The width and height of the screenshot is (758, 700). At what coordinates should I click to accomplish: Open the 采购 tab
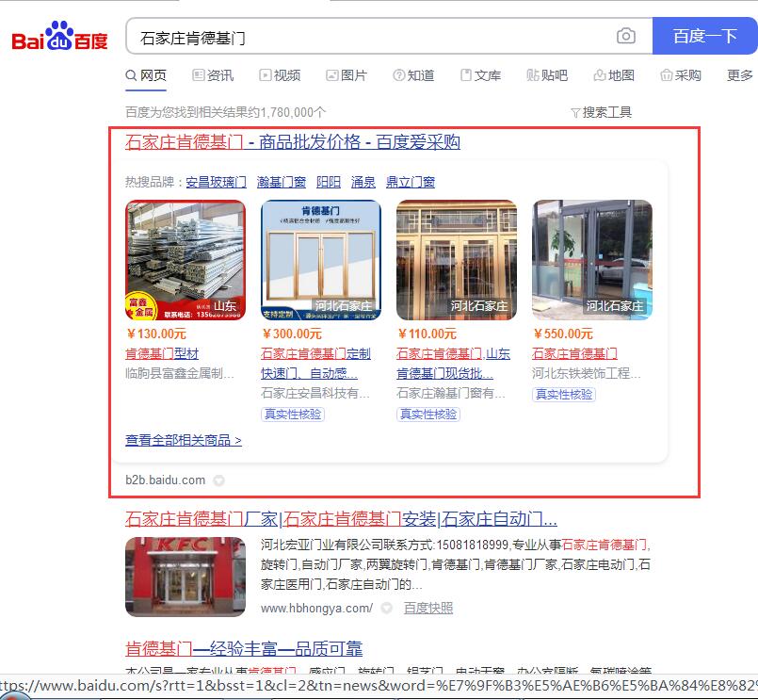pos(681,75)
